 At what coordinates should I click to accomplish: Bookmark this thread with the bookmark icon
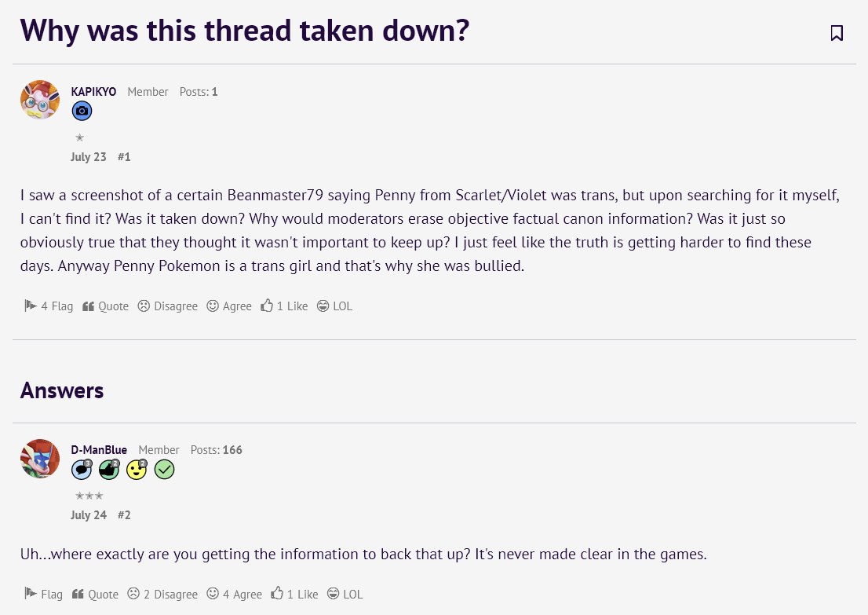pyautogui.click(x=837, y=33)
